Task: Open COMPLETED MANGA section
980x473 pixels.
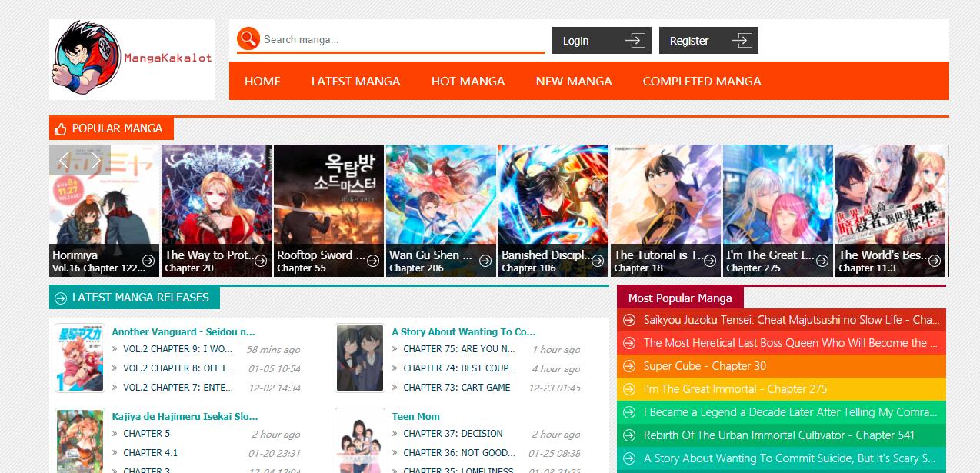Action: [x=702, y=81]
